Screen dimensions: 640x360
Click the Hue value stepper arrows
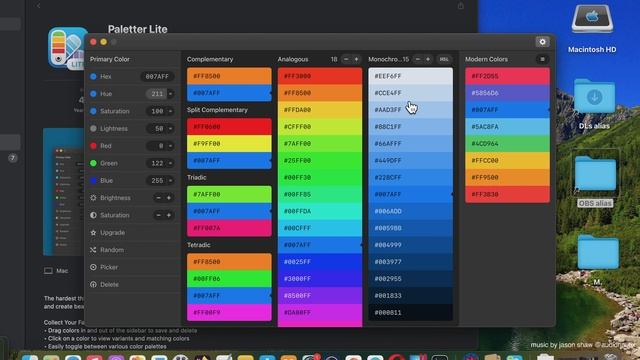click(x=171, y=94)
